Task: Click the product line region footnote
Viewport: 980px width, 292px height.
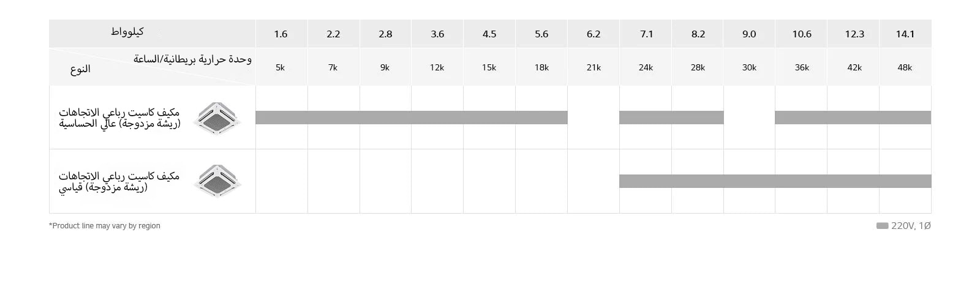Action: pos(105,226)
